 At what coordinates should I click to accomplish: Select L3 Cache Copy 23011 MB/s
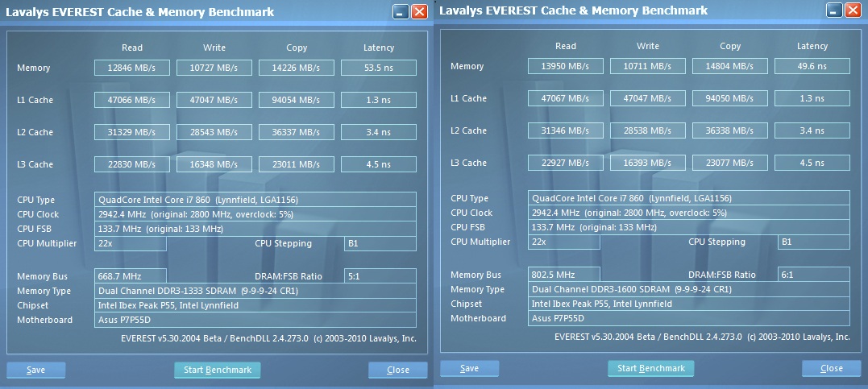click(x=297, y=164)
